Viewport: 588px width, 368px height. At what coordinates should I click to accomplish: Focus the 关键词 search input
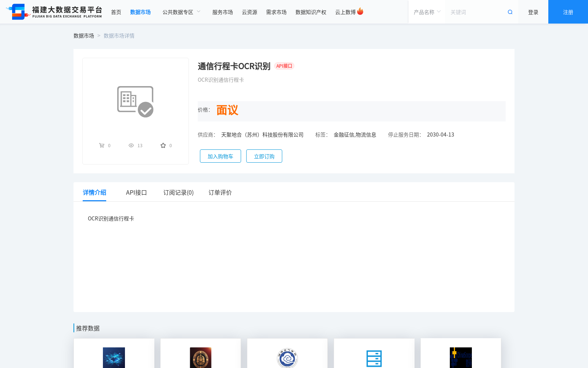coord(476,12)
